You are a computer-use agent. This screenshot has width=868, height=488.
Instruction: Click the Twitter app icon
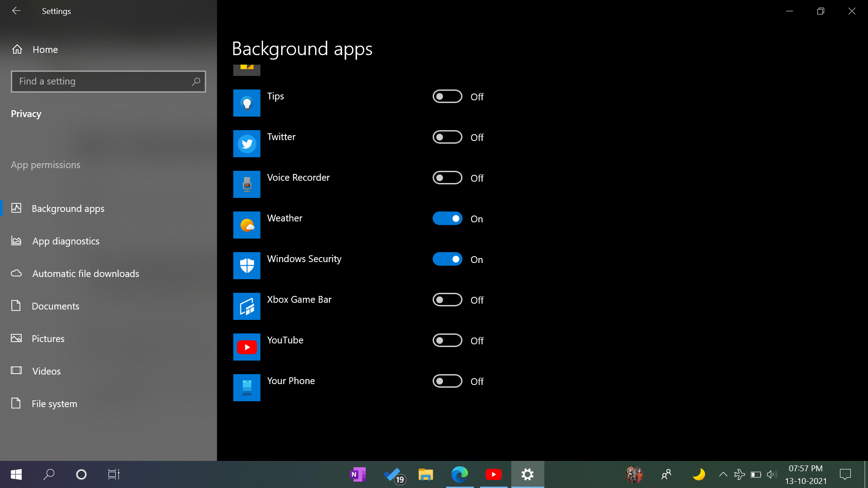[246, 144]
